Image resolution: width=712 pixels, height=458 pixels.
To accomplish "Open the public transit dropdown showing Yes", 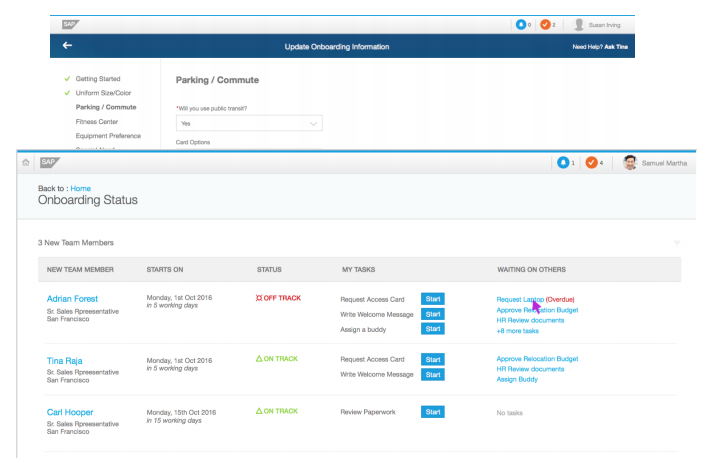I will click(249, 123).
